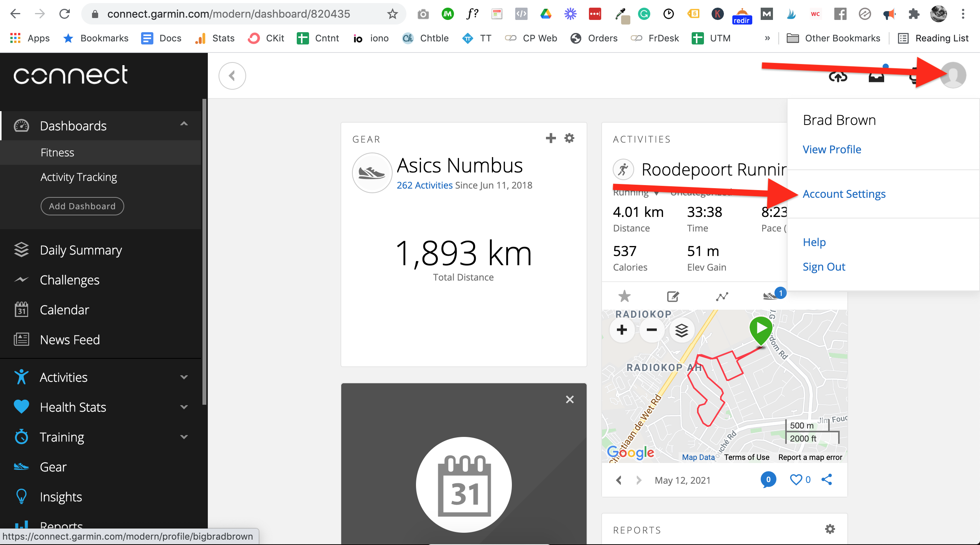Close the calendar widget with X

point(570,399)
